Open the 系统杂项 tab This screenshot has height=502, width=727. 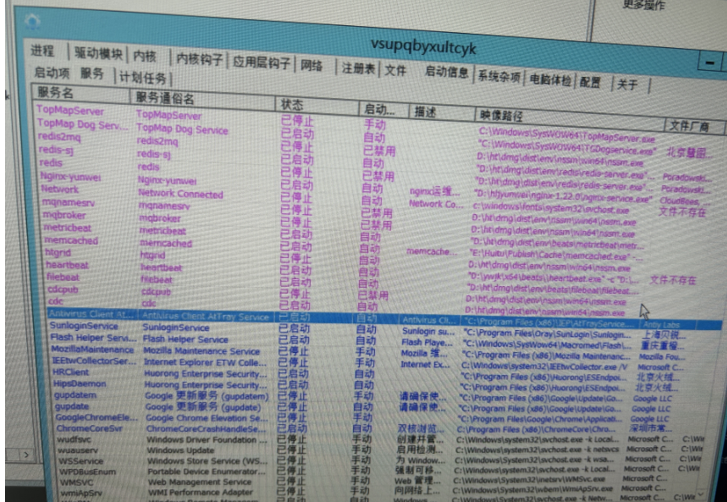[499, 76]
